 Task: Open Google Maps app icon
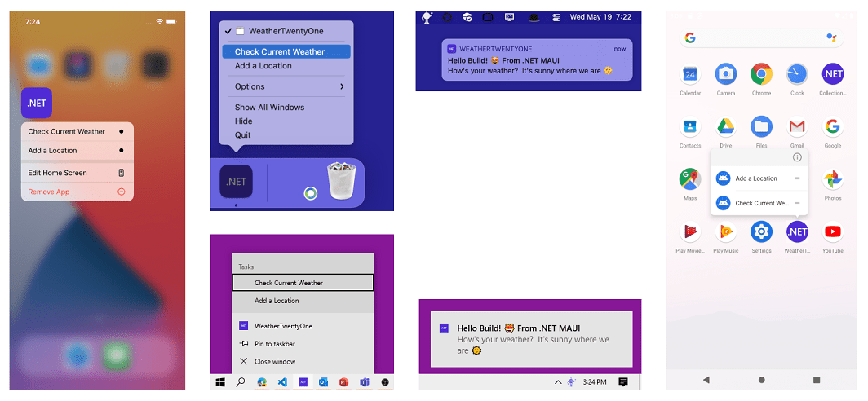coord(690,179)
